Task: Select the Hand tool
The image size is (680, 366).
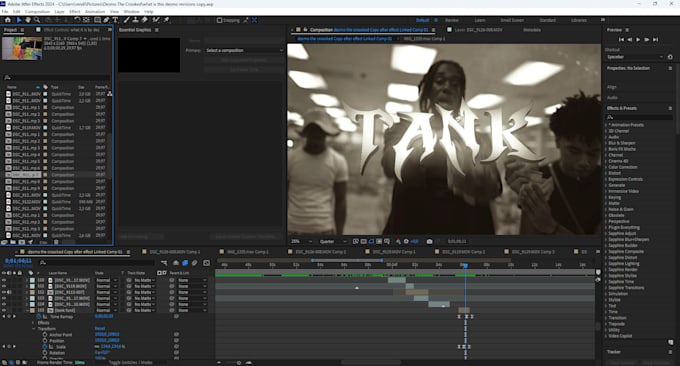Action: [x=28, y=20]
